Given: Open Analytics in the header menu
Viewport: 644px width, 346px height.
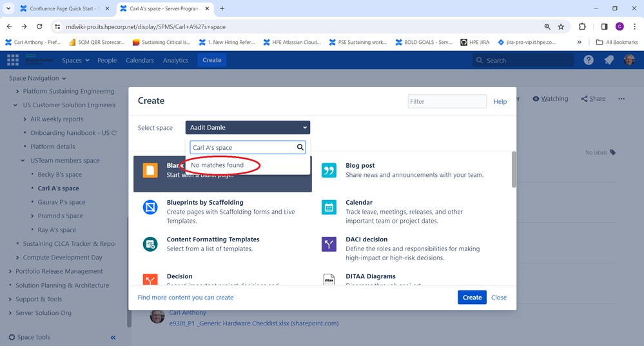Looking at the screenshot, I should click(175, 60).
